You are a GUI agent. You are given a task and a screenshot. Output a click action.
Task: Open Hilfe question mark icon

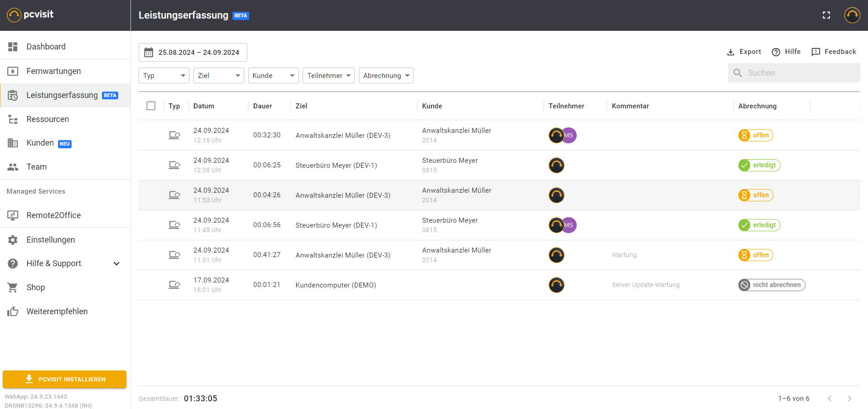tap(776, 52)
